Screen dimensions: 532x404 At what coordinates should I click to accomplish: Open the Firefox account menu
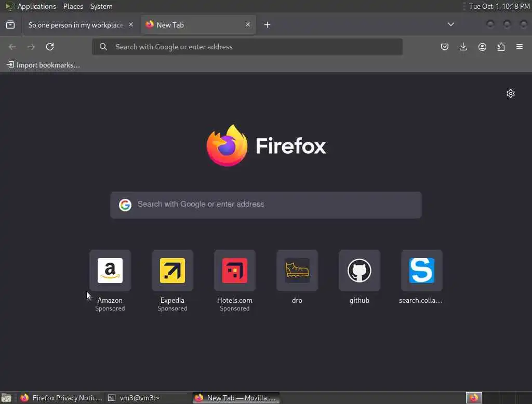click(482, 47)
